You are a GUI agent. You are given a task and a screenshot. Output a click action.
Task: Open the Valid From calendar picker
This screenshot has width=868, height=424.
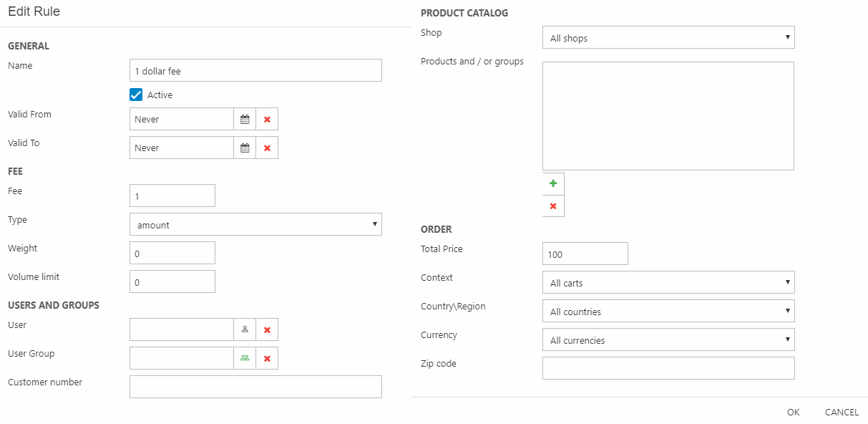pos(245,119)
